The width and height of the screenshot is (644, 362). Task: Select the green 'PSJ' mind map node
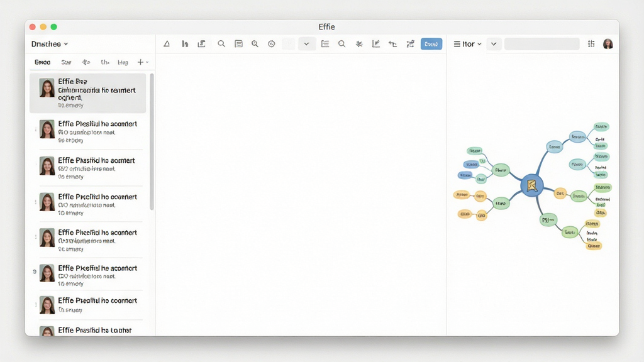[548, 220]
